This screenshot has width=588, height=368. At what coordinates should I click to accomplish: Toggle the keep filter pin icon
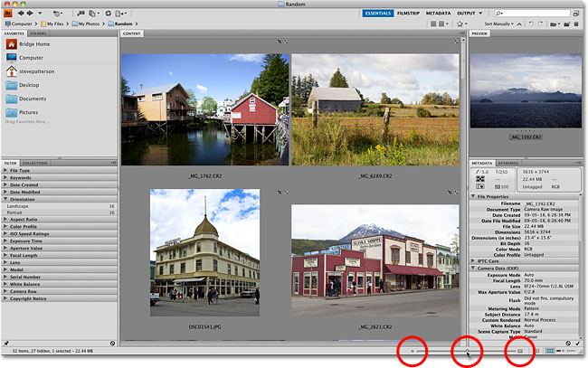point(6,344)
